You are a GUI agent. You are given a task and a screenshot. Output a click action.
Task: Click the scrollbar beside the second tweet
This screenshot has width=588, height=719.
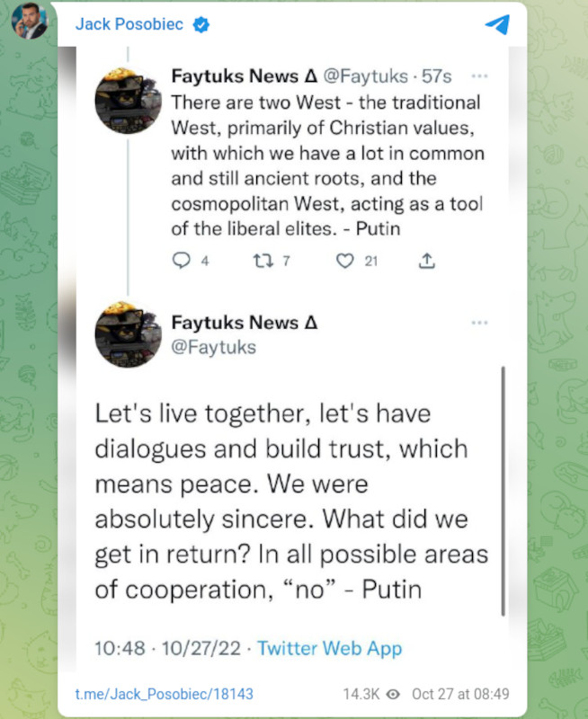point(502,490)
